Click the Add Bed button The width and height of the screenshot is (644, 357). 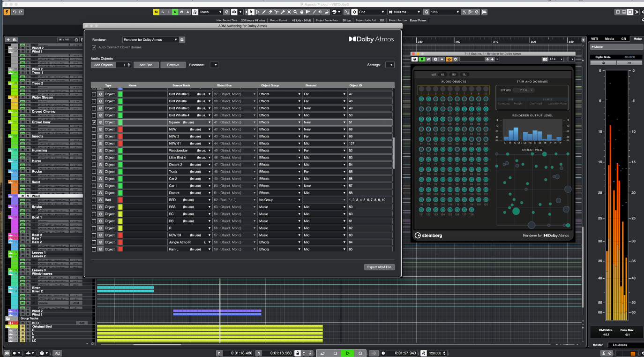click(x=146, y=65)
